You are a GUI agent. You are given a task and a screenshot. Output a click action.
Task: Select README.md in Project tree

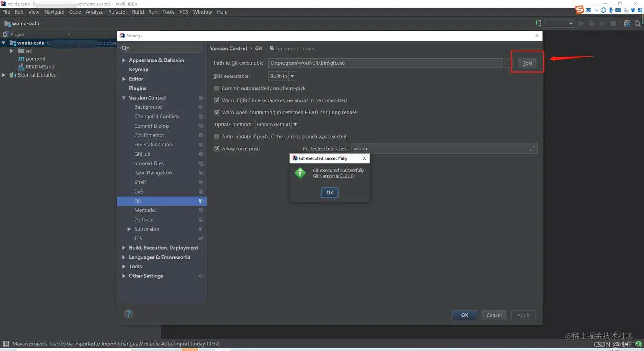[39, 67]
